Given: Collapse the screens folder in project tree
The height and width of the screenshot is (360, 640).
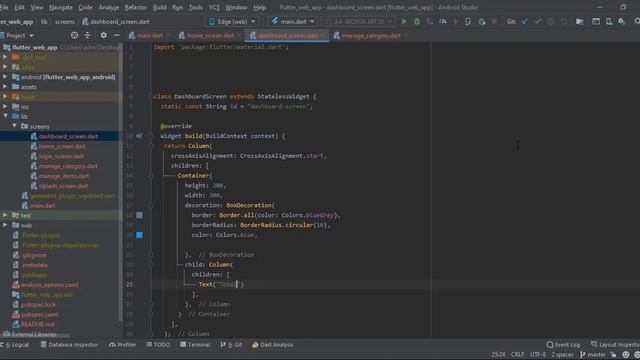Looking at the screenshot, I should point(15,126).
